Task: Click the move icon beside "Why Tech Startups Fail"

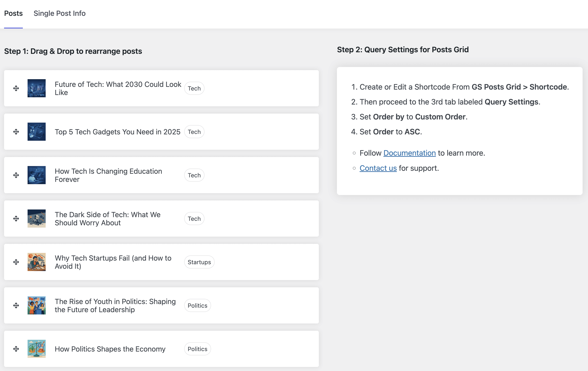Action: pos(16,262)
